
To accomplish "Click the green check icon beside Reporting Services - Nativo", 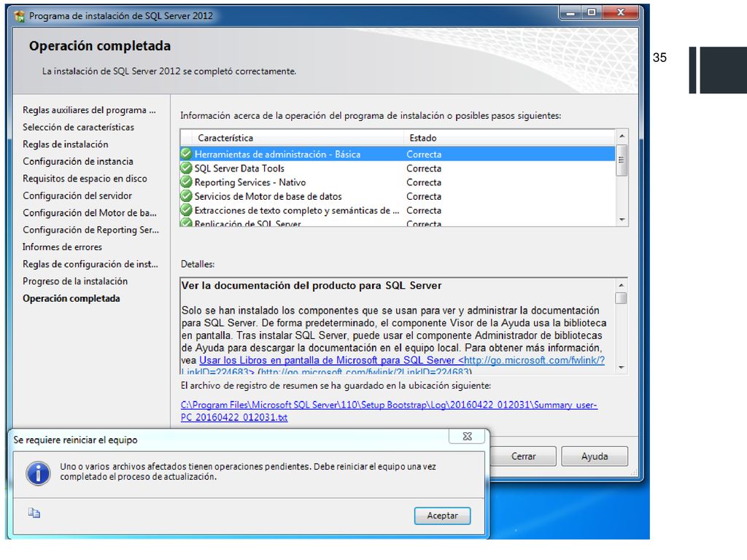I will tap(186, 182).
